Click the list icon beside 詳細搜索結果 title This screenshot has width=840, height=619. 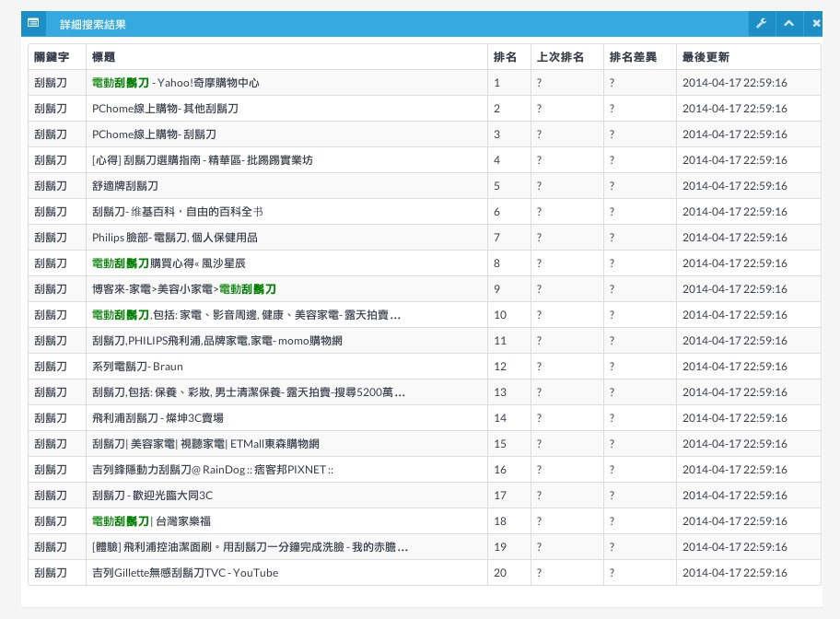click(33, 23)
